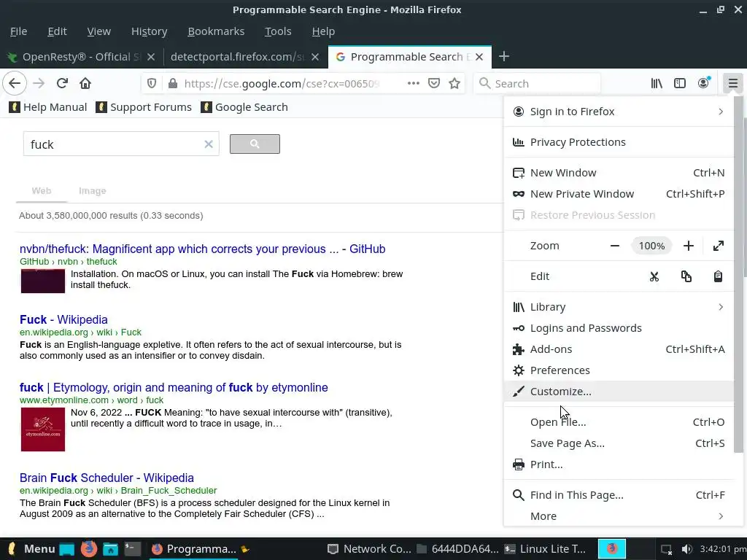Image resolution: width=747 pixels, height=560 pixels.
Task: Click the etymonline result thumbnail
Action: tap(43, 429)
